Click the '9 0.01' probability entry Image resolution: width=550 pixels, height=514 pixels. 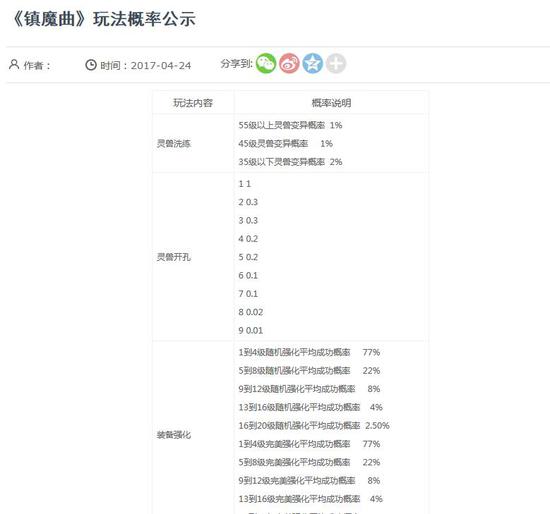250,330
